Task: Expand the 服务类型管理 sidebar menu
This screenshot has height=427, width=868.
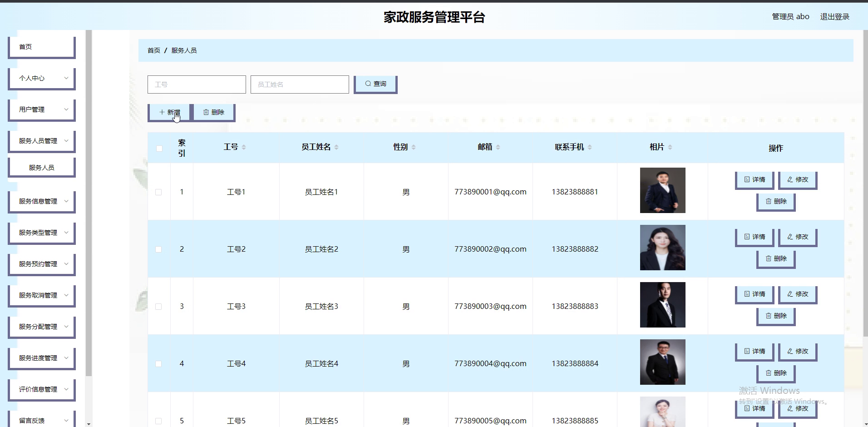Action: (41, 233)
